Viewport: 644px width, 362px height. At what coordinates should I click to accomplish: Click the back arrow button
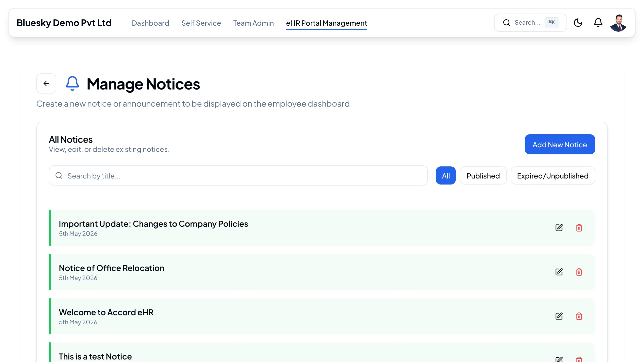tap(46, 83)
